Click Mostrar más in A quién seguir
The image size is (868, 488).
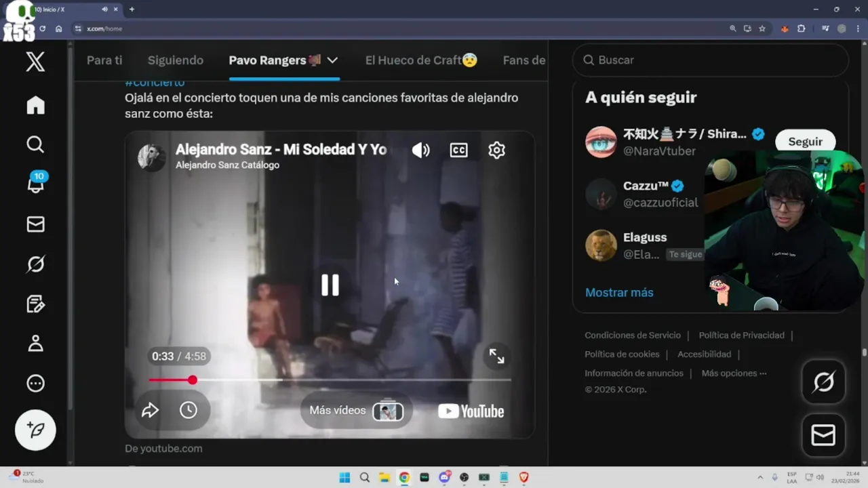(619, 293)
